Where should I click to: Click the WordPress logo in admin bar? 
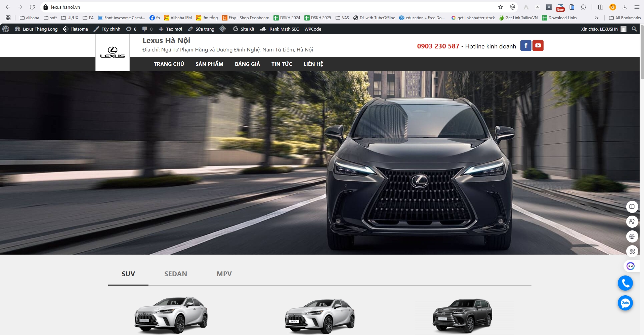6,29
